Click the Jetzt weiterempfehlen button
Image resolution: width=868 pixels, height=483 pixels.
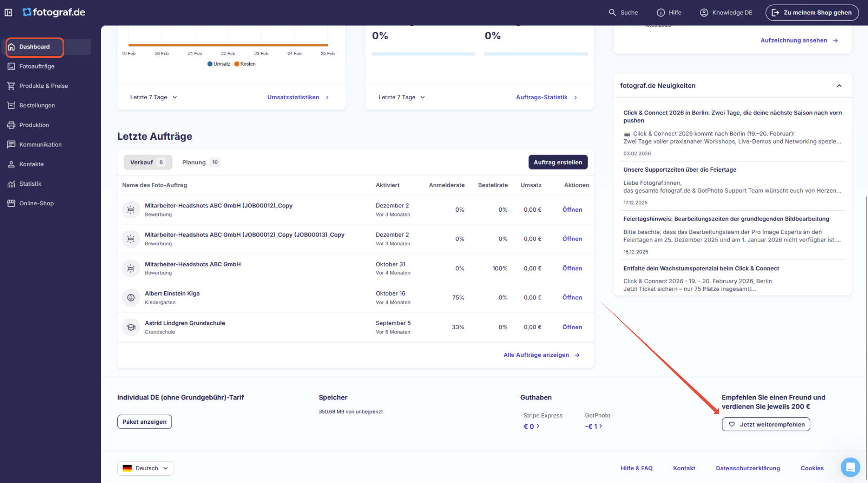[765, 424]
